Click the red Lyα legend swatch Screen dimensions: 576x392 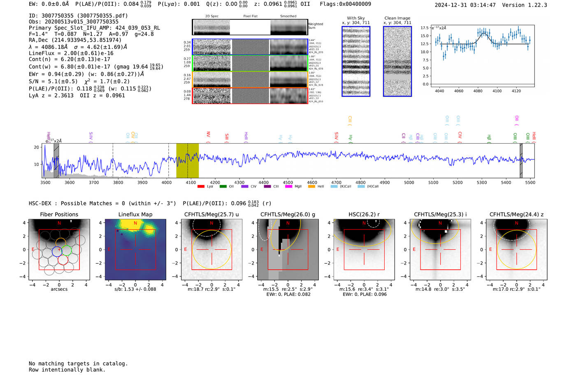click(201, 186)
